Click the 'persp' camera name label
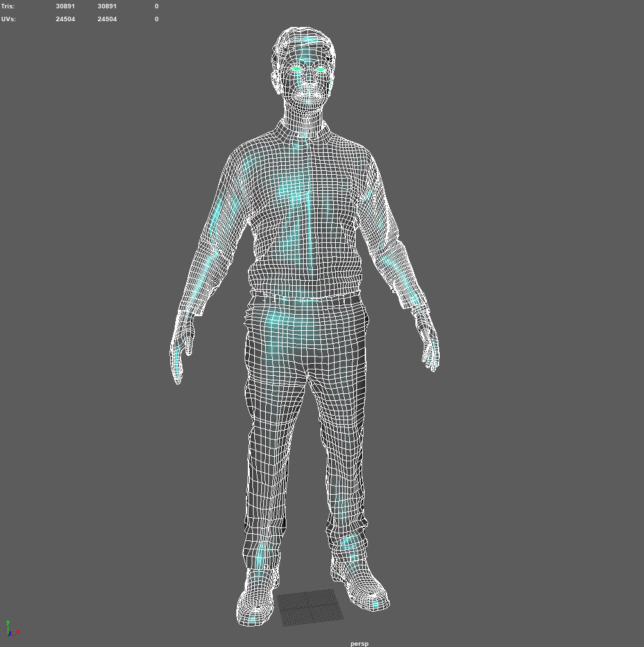Screen dimensions: 644x647 [x=360, y=643]
